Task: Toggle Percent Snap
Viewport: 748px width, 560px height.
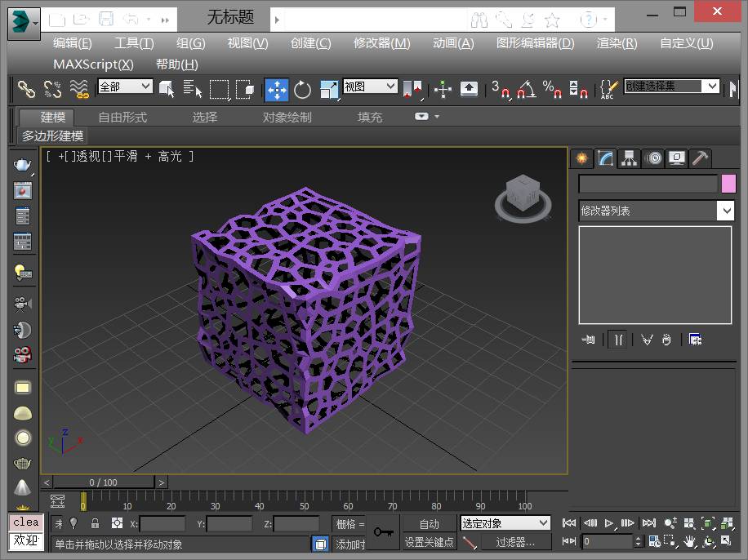Action: point(552,89)
